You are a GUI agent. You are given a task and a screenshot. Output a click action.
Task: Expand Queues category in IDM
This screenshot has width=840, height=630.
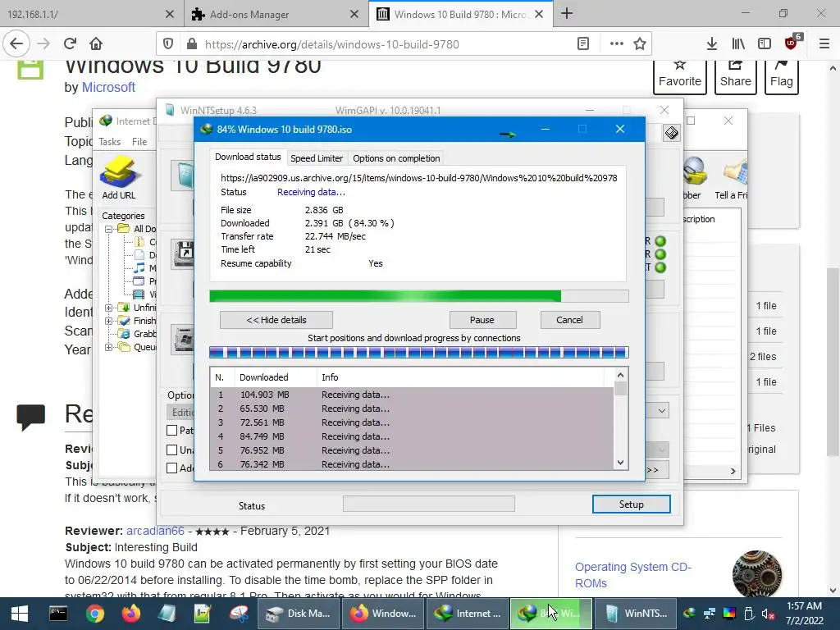pos(109,347)
